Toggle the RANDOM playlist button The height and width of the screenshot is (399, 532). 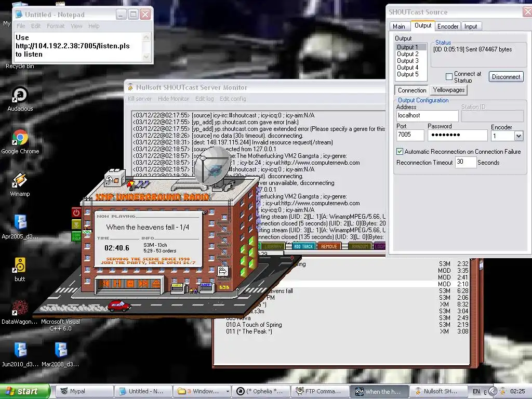(360, 246)
